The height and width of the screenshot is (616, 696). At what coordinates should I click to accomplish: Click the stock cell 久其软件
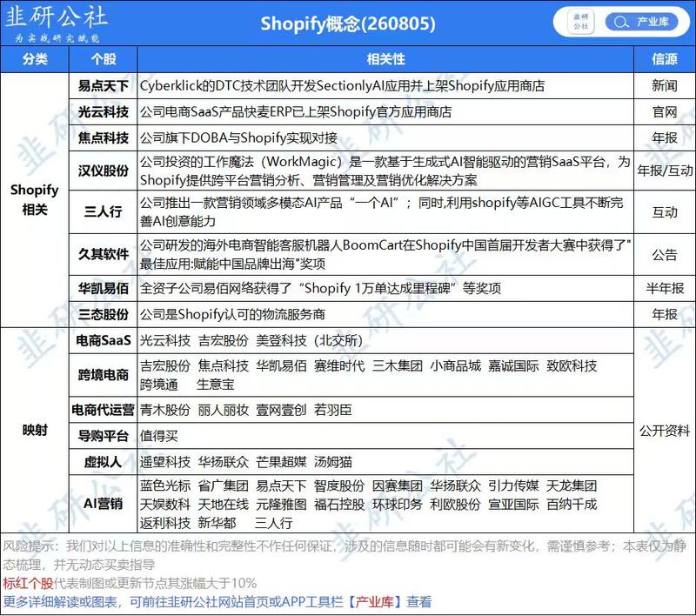(103, 254)
